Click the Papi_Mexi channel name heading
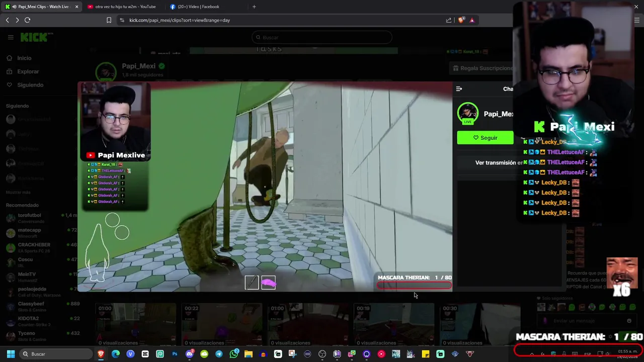The width and height of the screenshot is (644, 362). [138, 66]
